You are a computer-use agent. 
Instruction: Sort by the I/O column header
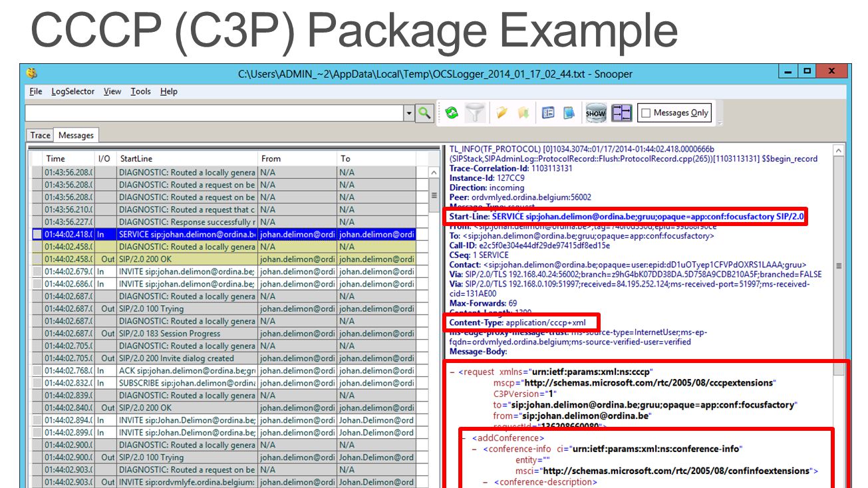[x=106, y=159]
